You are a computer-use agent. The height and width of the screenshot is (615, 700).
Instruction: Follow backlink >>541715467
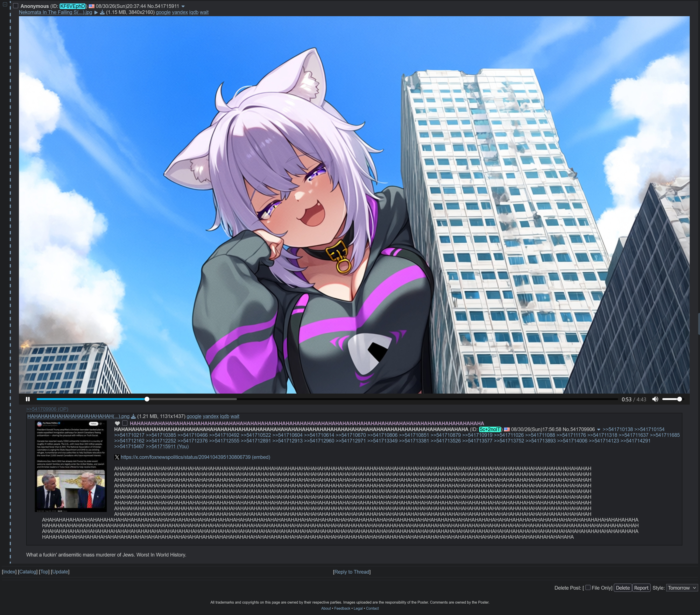[129, 447]
